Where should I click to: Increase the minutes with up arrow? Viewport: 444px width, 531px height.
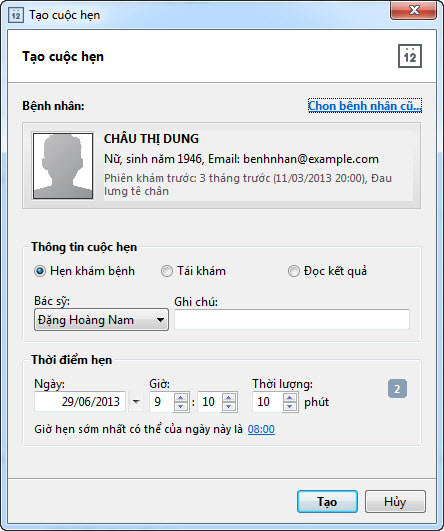229,398
